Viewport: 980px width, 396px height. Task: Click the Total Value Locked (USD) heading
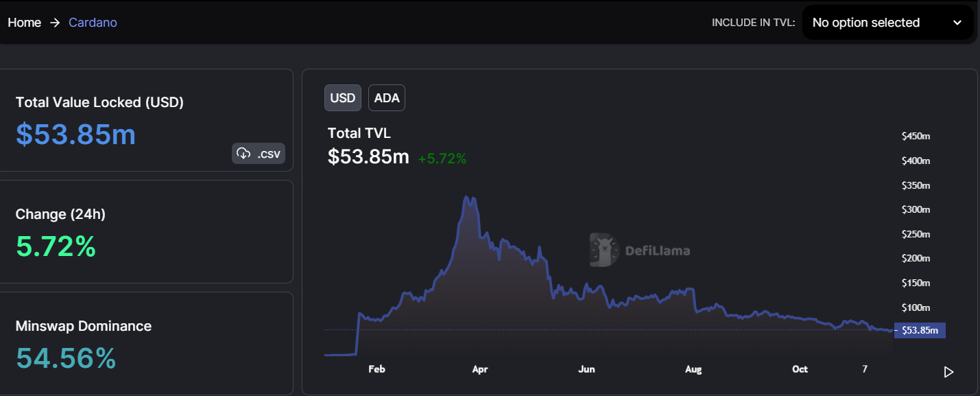99,102
